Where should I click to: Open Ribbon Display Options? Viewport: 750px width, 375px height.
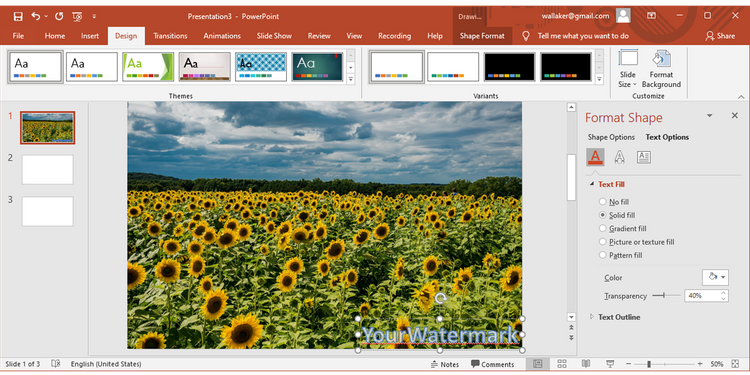(651, 16)
